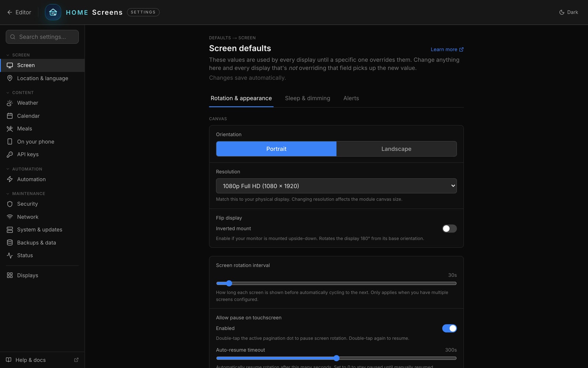Viewport: 588px width, 368px height.
Task: Click the Search settings input field
Action: pyautogui.click(x=42, y=37)
